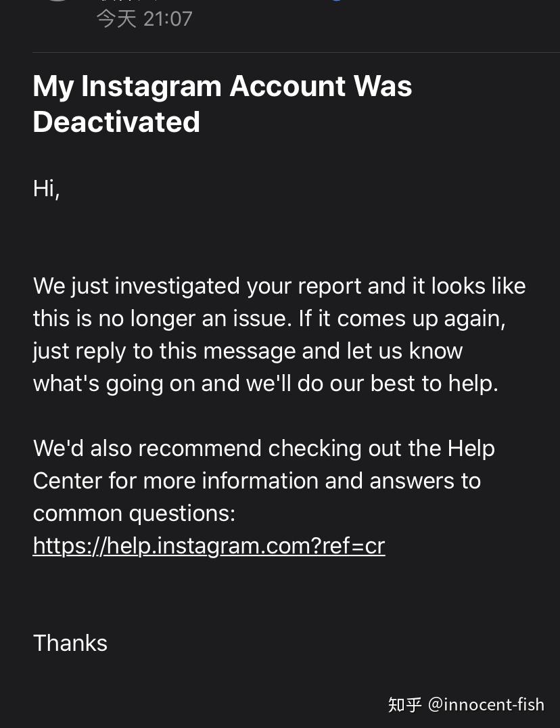
Task: Click the "common questions:" text
Action: (x=134, y=513)
